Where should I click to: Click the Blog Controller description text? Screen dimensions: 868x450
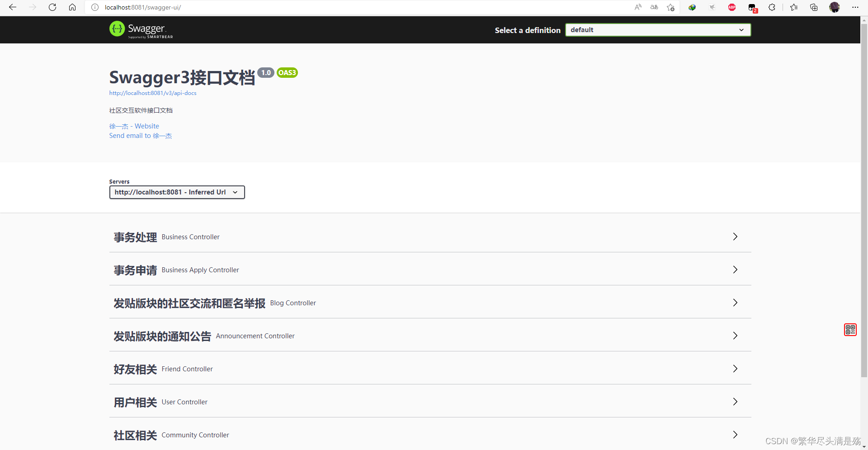[293, 303]
